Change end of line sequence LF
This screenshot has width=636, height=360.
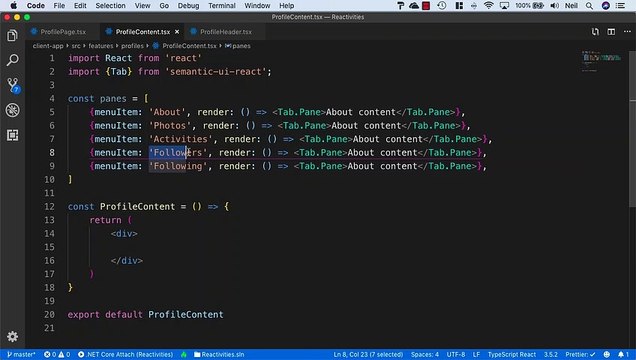476,354
